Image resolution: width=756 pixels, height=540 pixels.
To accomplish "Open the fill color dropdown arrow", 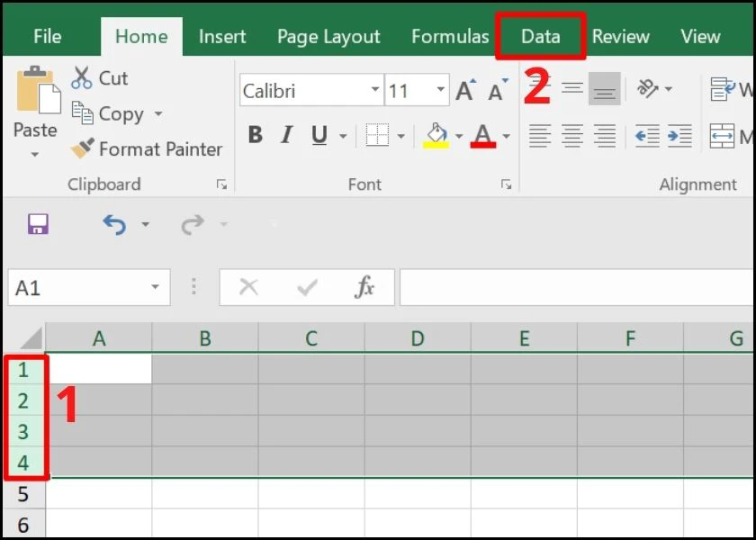I will pyautogui.click(x=458, y=137).
